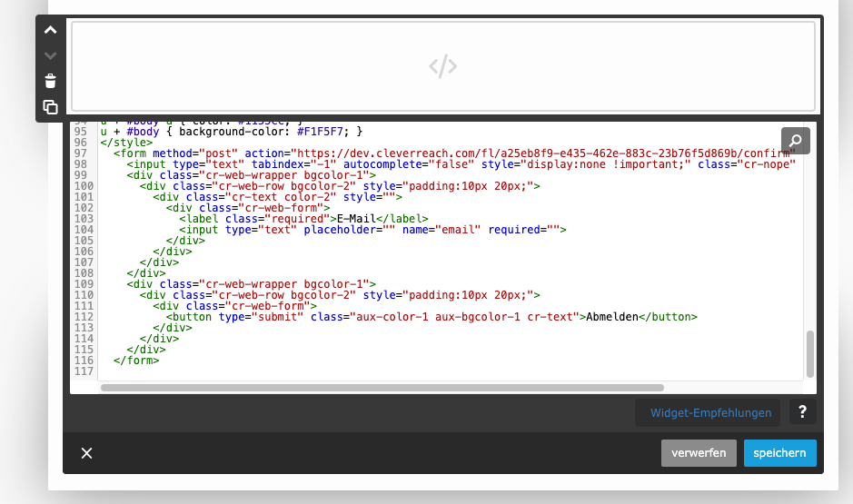Click the name="email" attribute in code
853x504 pixels.
coord(441,230)
